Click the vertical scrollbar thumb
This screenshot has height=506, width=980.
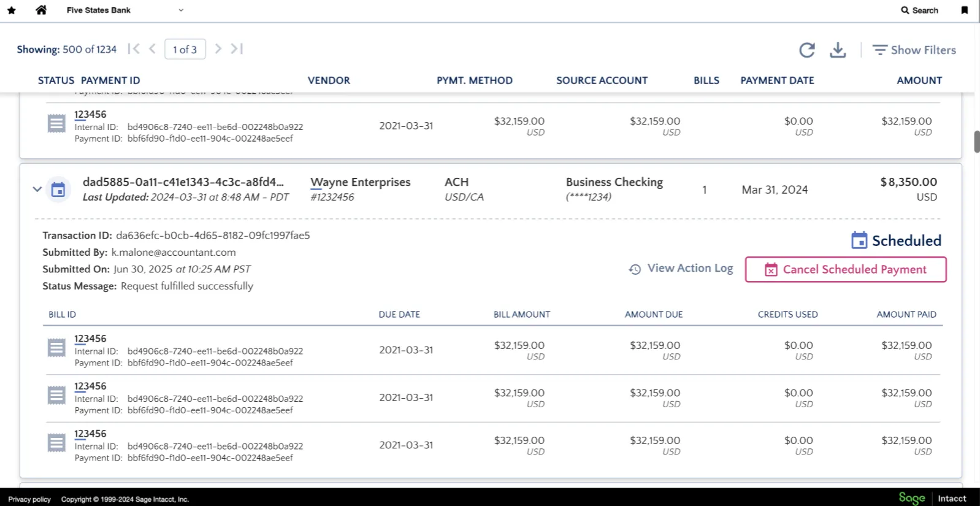pyautogui.click(x=976, y=142)
